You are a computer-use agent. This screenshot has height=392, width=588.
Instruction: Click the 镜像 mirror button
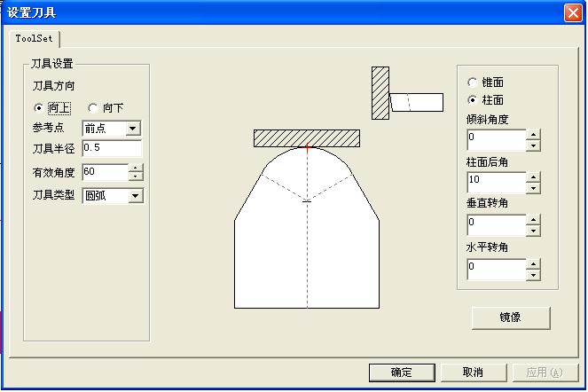pyautogui.click(x=511, y=318)
